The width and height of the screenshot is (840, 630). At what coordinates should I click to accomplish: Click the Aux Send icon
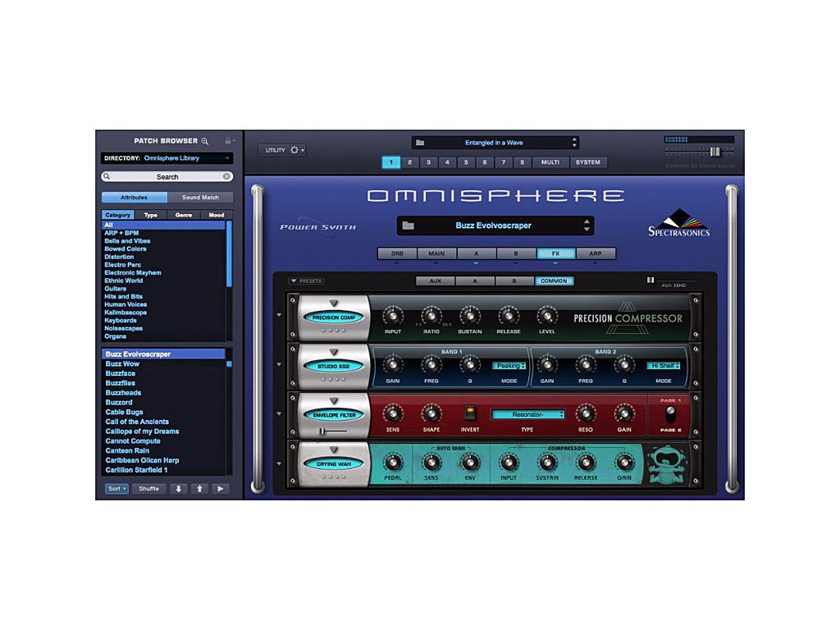click(651, 281)
